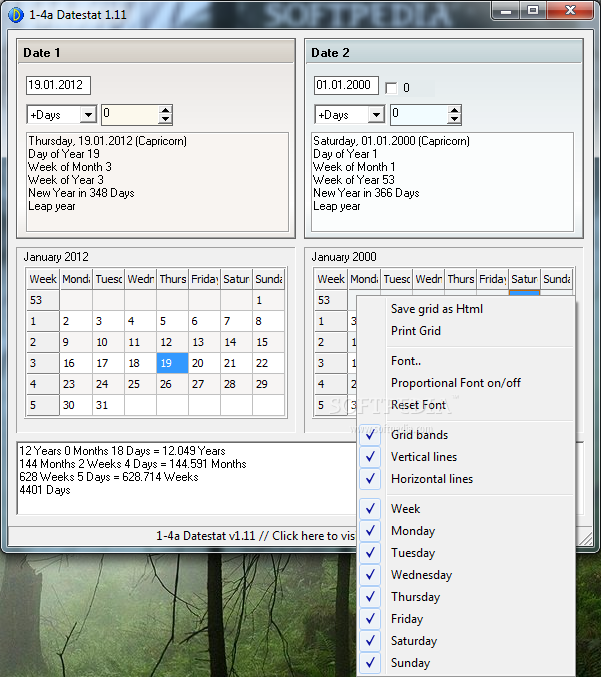
Task: Select day 10 in January 2012 calendar
Action: pyautogui.click(x=108, y=342)
